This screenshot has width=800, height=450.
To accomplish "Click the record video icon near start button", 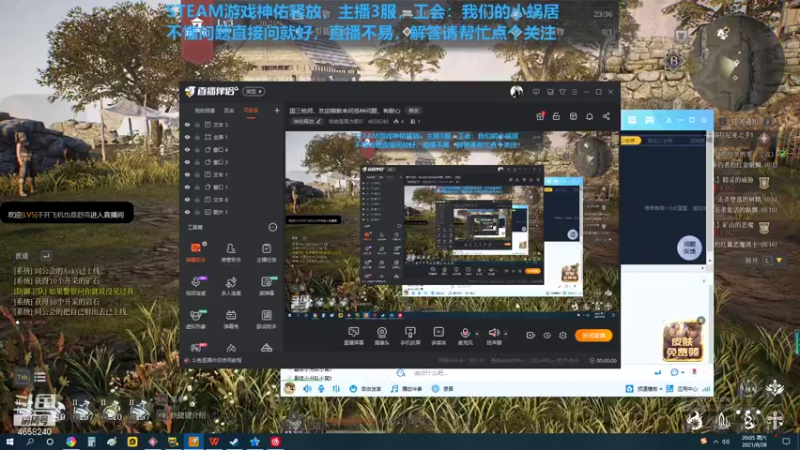I will pos(531,335).
